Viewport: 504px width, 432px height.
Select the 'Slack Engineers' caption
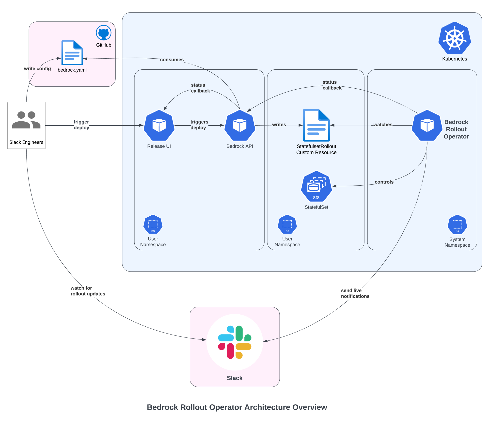tap(26, 142)
